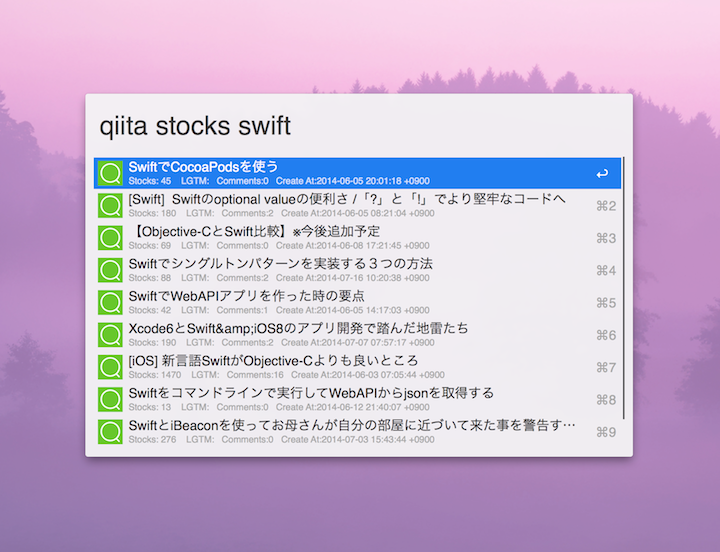The image size is (720, 552).
Task: Click the subtitle starting "Stocks: 88"
Action: click(x=279, y=278)
